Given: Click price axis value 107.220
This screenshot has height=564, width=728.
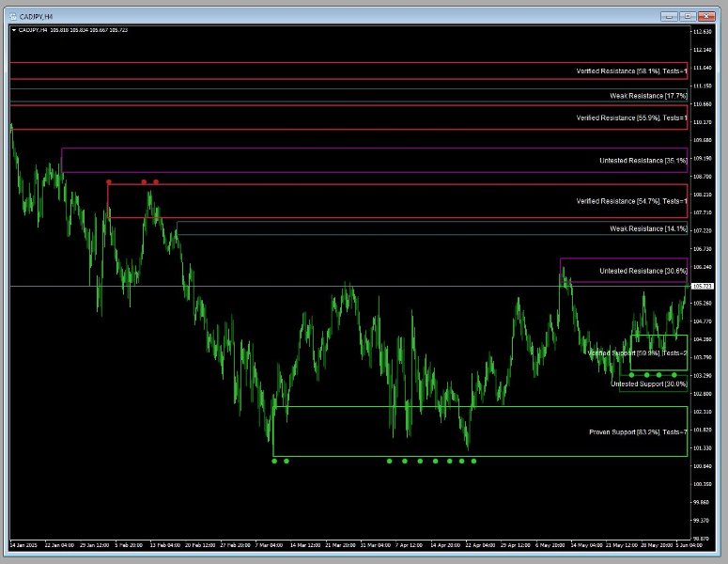Looking at the screenshot, I should click(702, 231).
